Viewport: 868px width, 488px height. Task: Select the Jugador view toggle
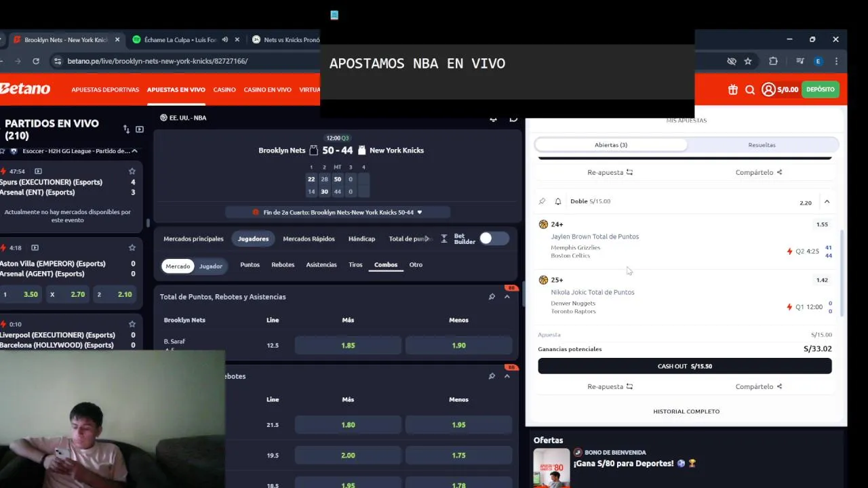click(210, 266)
